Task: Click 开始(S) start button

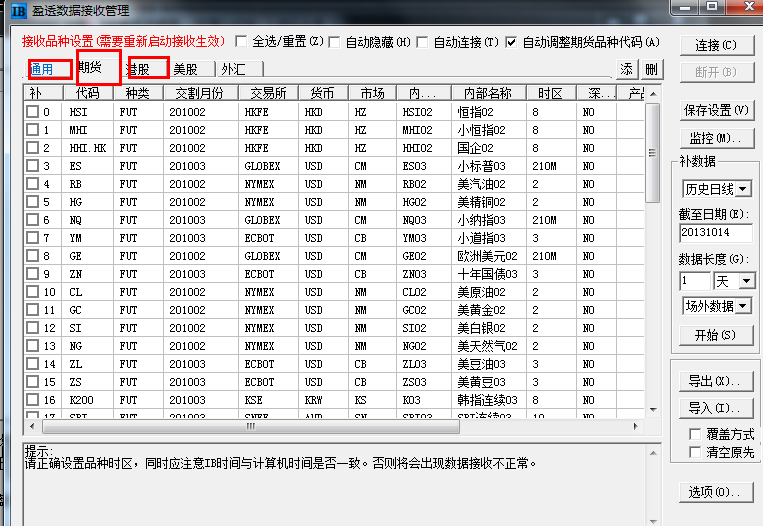Action: [716, 335]
